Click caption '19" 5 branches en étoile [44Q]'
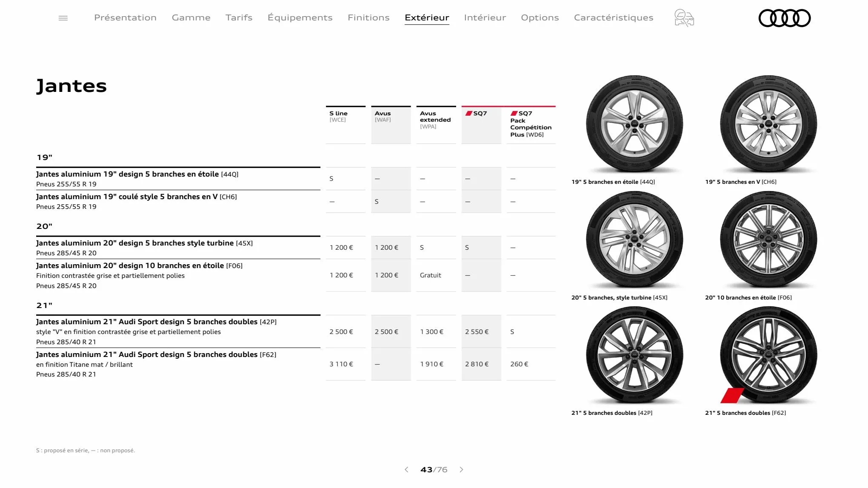The height and width of the screenshot is (488, 868). pyautogui.click(x=613, y=182)
